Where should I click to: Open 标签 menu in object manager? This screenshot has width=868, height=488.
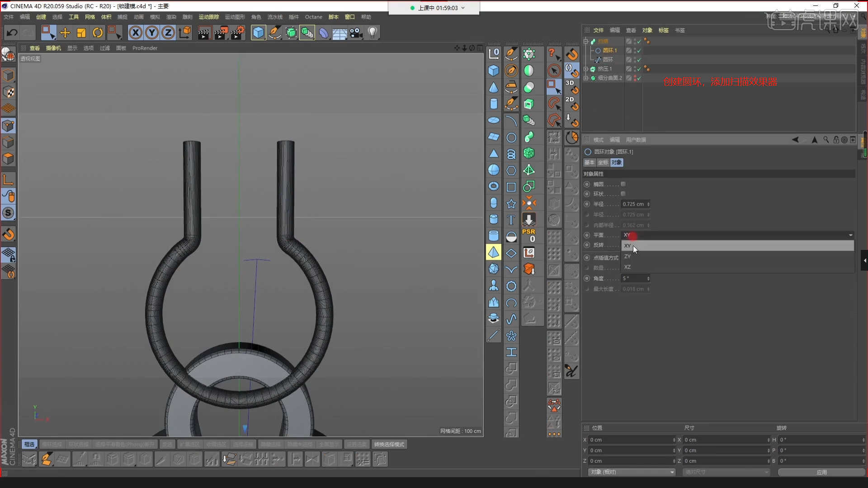664,30
